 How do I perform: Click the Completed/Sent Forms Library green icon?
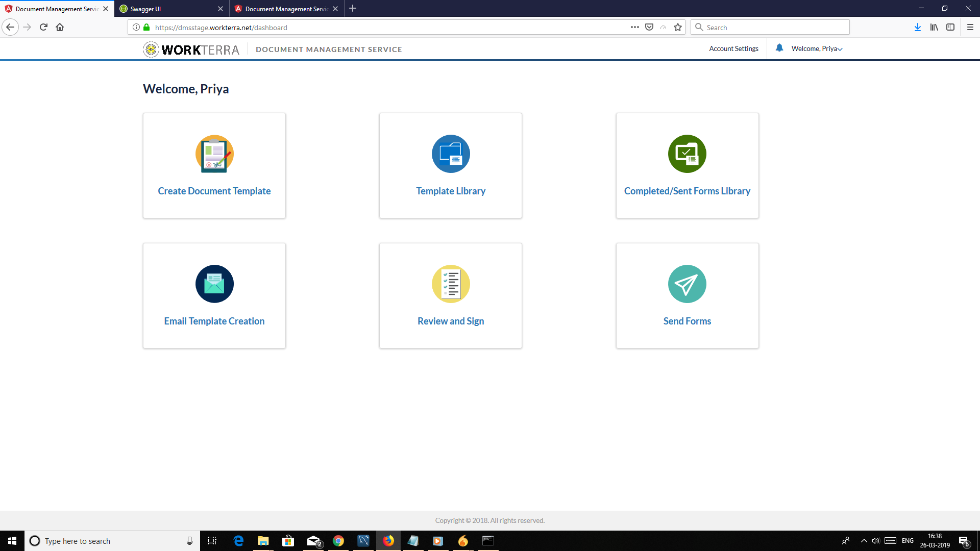(687, 154)
